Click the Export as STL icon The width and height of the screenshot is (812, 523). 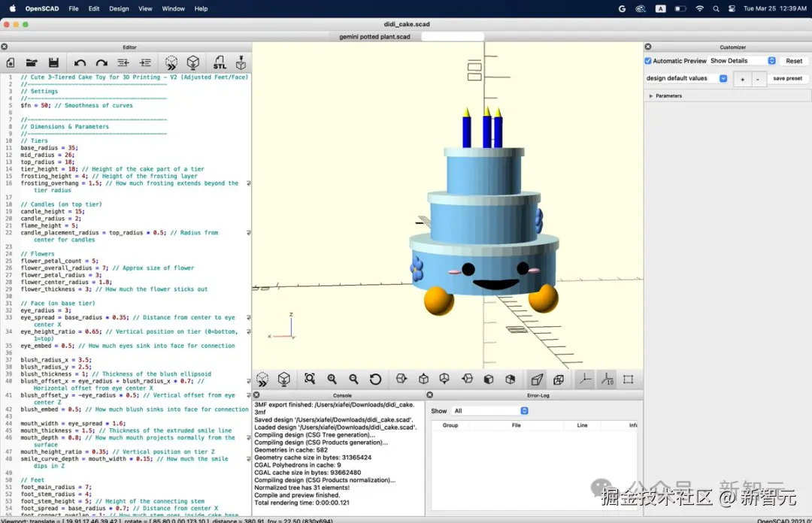click(x=220, y=62)
